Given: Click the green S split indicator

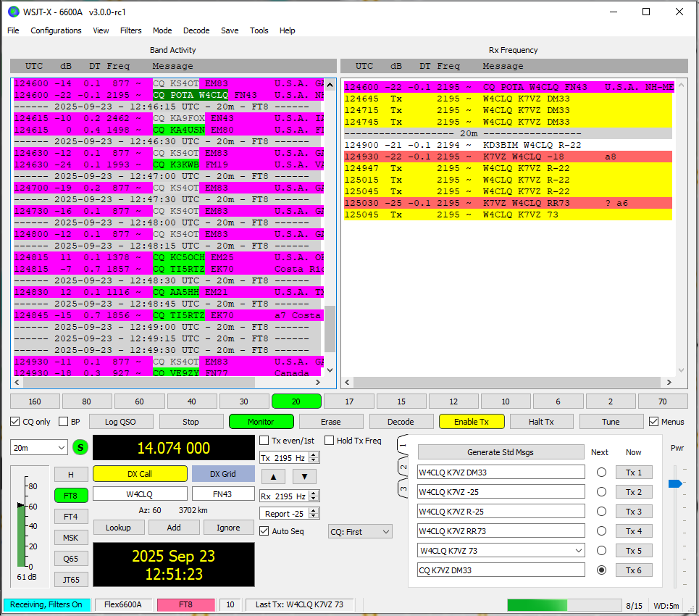Looking at the screenshot, I should (x=80, y=448).
